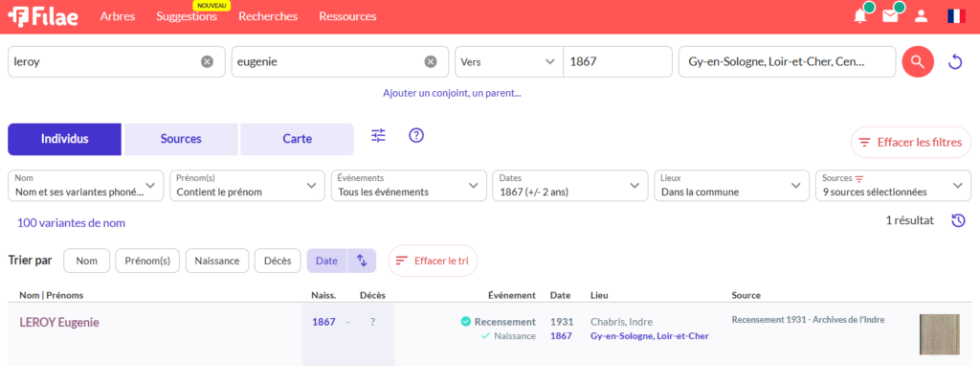Open the messages envelope icon

891,16
